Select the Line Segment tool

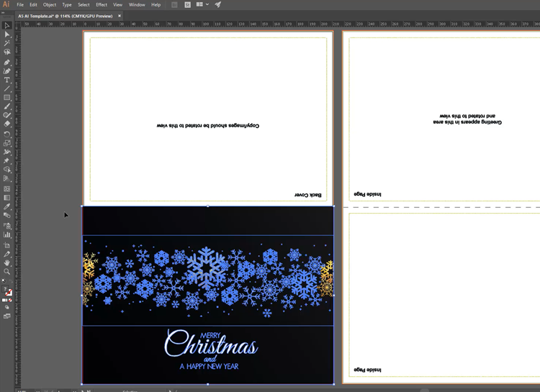pos(7,88)
